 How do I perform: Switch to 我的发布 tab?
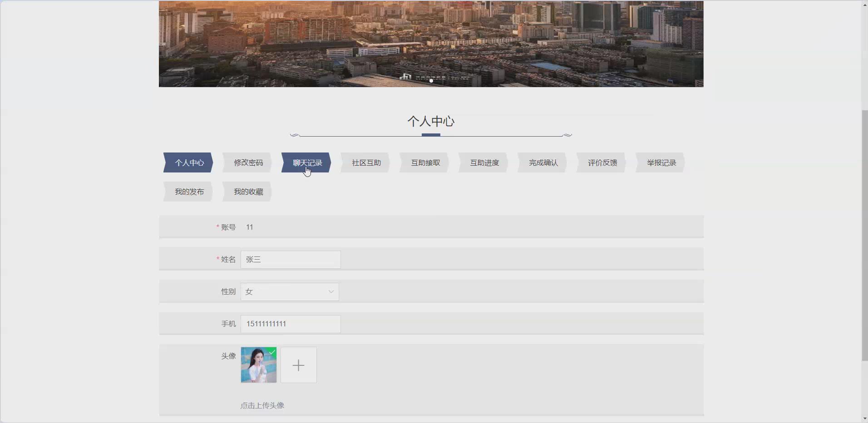point(188,192)
